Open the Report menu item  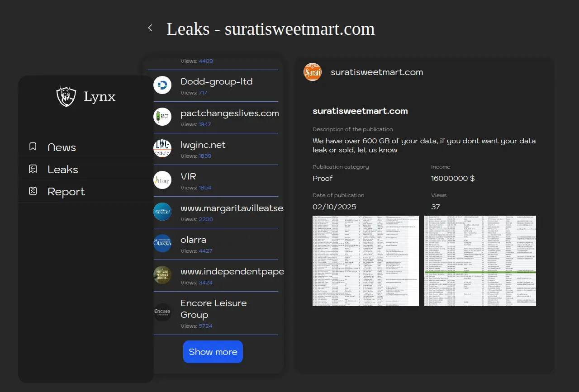click(66, 192)
